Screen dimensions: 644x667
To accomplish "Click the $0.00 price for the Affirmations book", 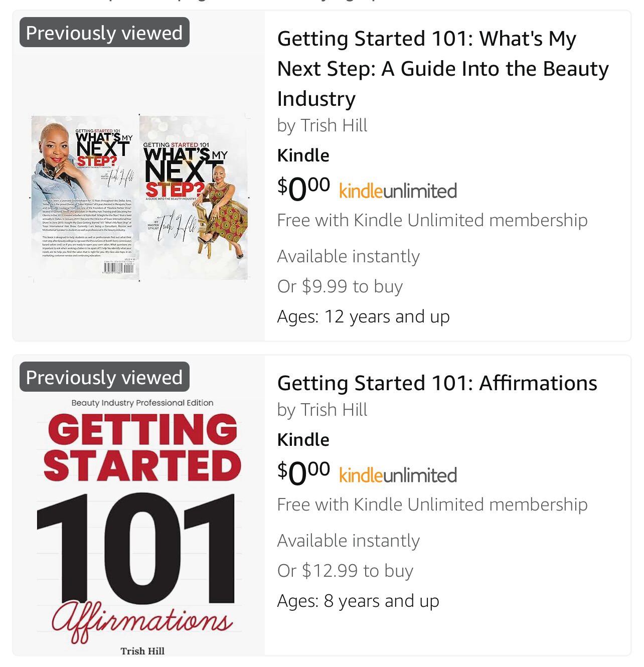I will tap(303, 472).
